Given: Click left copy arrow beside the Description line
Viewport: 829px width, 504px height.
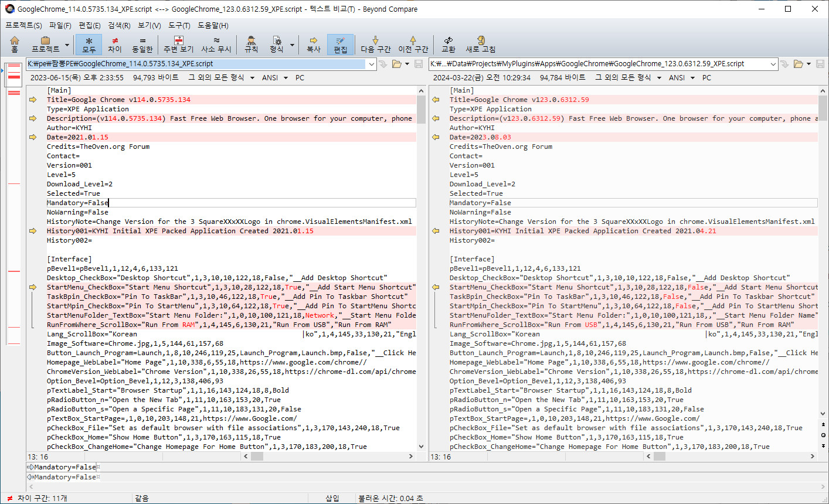Looking at the screenshot, I should [x=33, y=118].
